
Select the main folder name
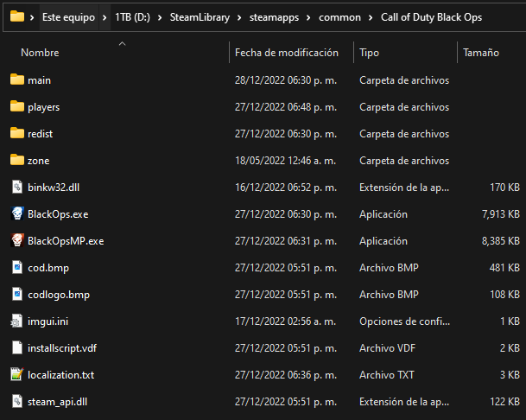pos(39,80)
